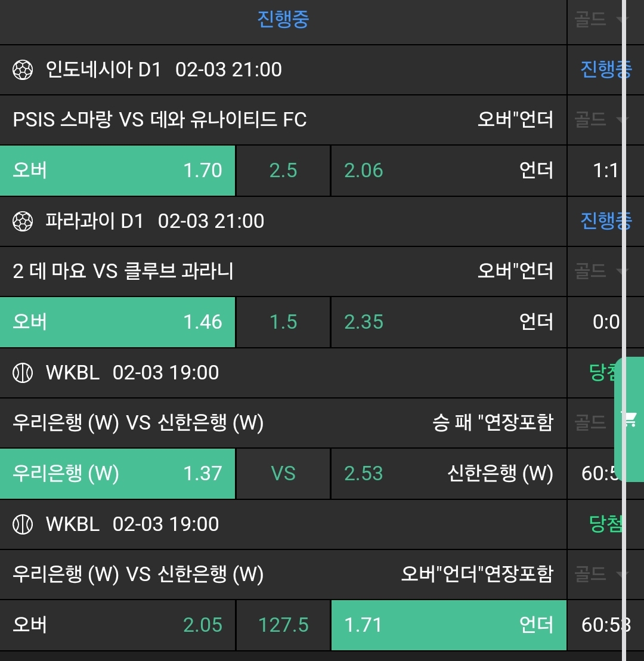Switch to the 진행중 tab at the top
Screen dimensions: 644x661
[283, 20]
